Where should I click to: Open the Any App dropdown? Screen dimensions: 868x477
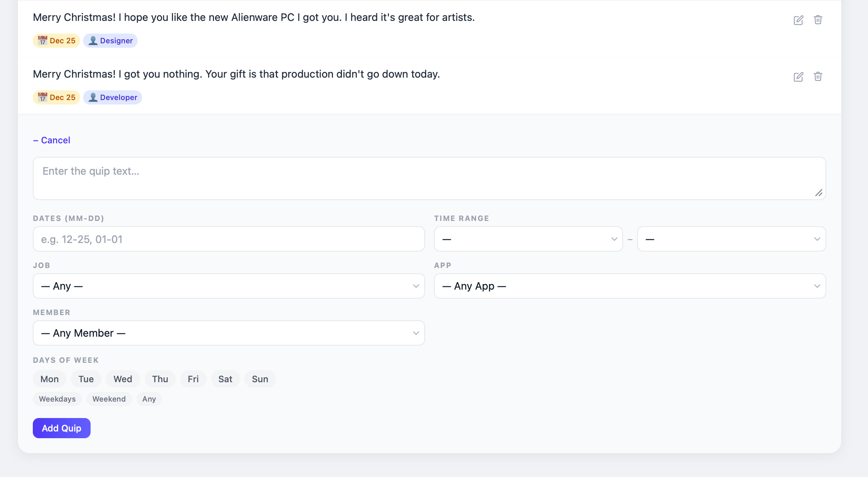[630, 286]
